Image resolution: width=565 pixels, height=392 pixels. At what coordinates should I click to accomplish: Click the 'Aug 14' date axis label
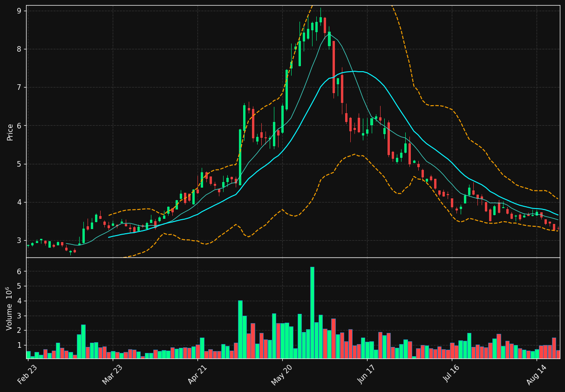(x=537, y=374)
